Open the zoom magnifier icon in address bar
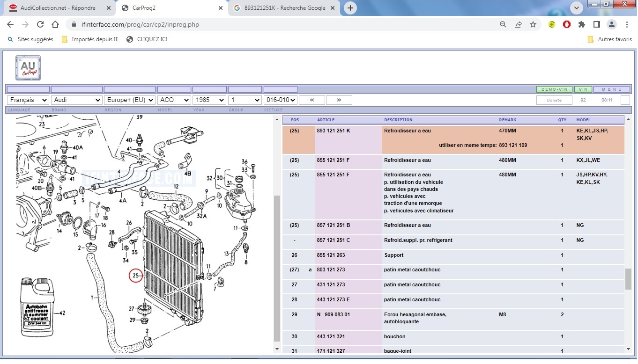This screenshot has height=364, width=638. click(x=503, y=24)
